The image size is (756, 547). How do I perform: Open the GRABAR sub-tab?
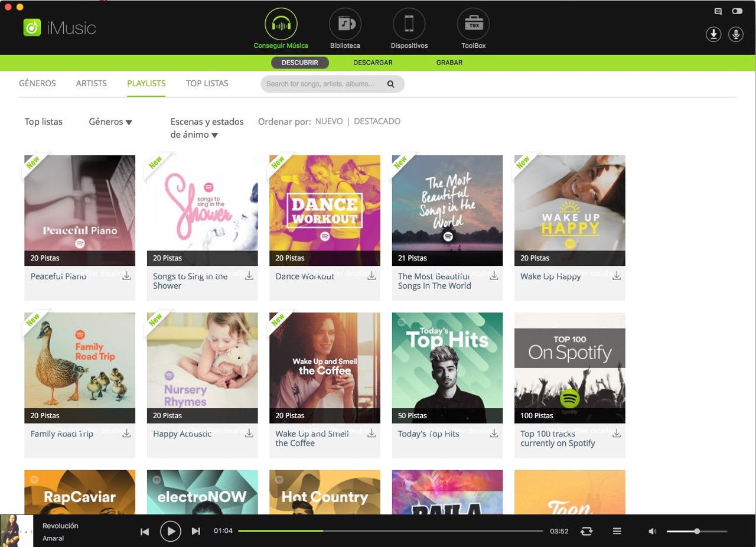tap(449, 63)
